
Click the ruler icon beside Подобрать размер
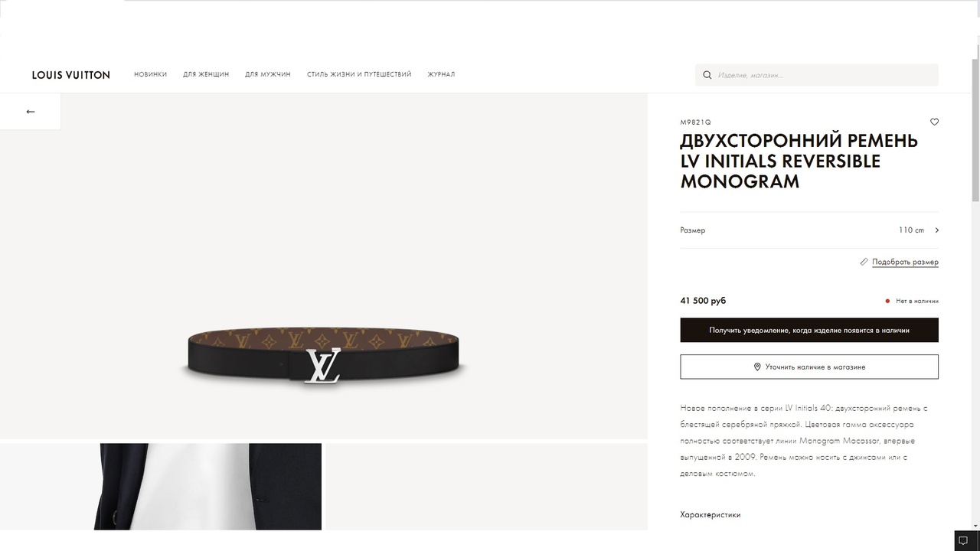(x=864, y=262)
